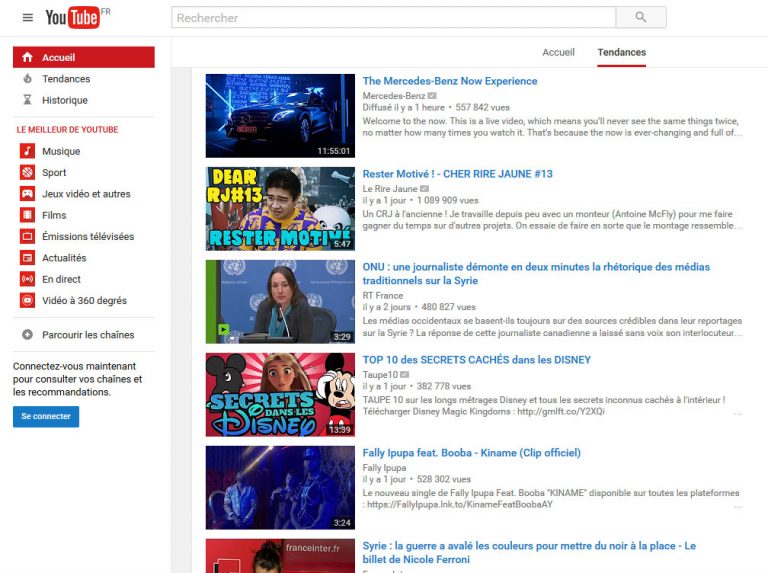
Task: Click the En direct broadcast icon
Action: point(27,279)
